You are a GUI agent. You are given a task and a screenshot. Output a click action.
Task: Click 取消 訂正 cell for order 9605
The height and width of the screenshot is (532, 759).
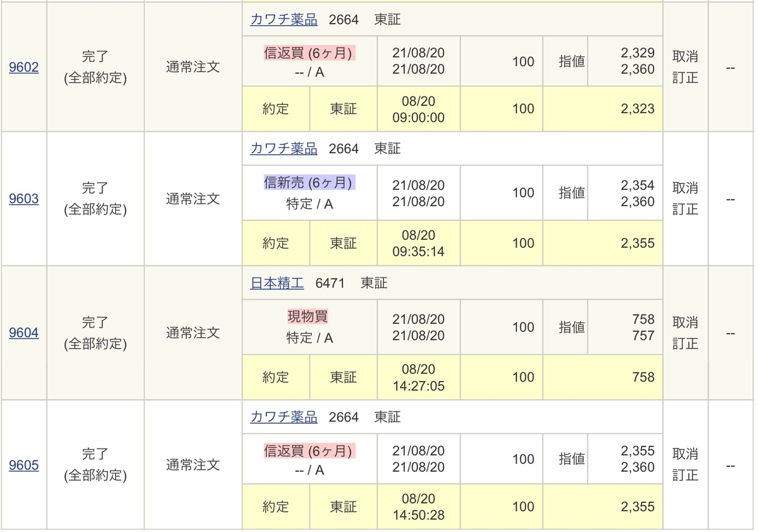pyautogui.click(x=685, y=465)
